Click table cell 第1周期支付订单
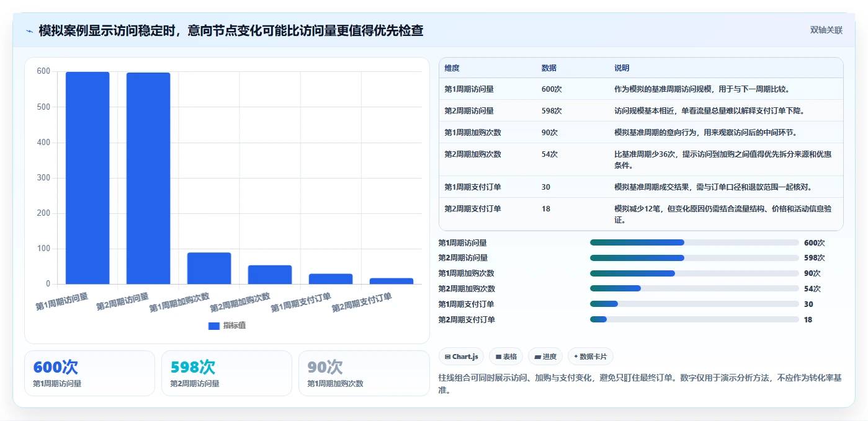868x421 pixels. pyautogui.click(x=473, y=187)
